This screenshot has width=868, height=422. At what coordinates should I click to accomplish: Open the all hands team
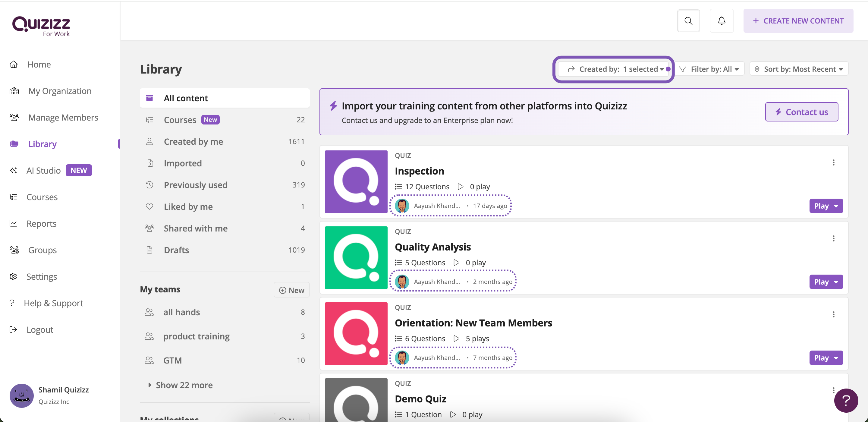[225, 312]
